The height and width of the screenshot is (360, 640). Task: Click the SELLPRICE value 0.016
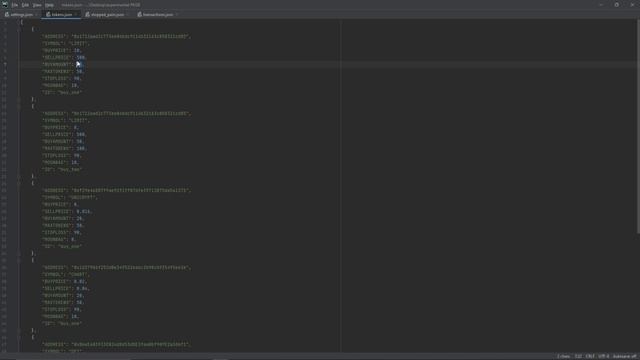pyautogui.click(x=83, y=211)
